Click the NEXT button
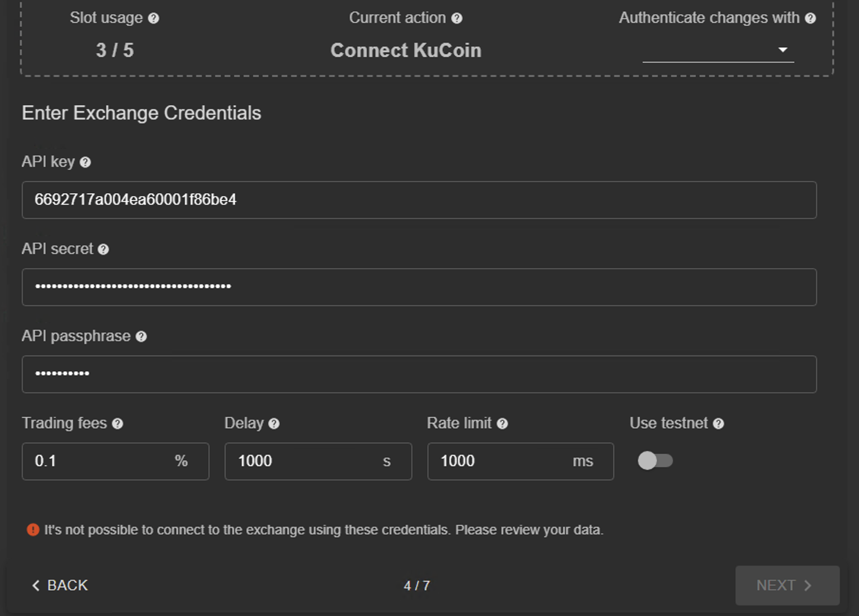This screenshot has width=859, height=616. [787, 585]
